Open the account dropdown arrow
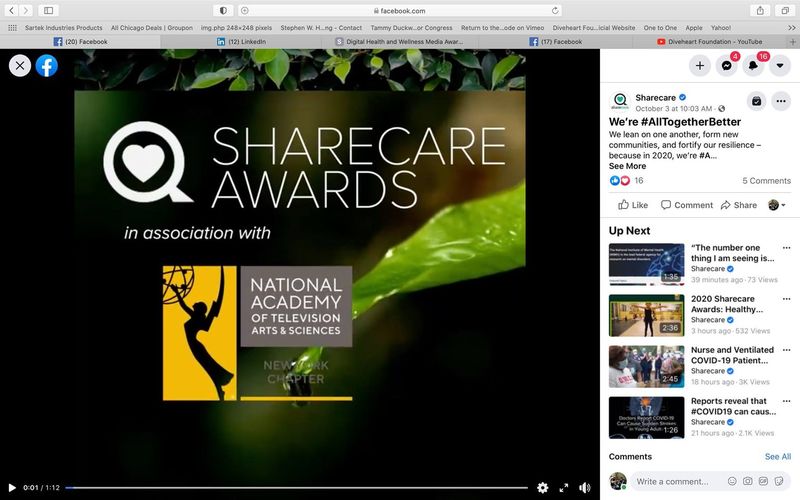The image size is (800, 500). [x=780, y=66]
